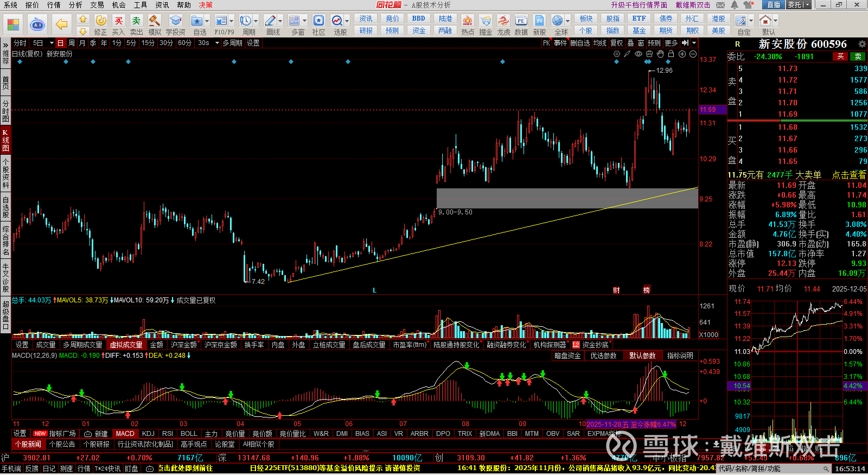Open the 分析 menu in menu bar
This screenshot has width=868, height=475.
point(75,5)
